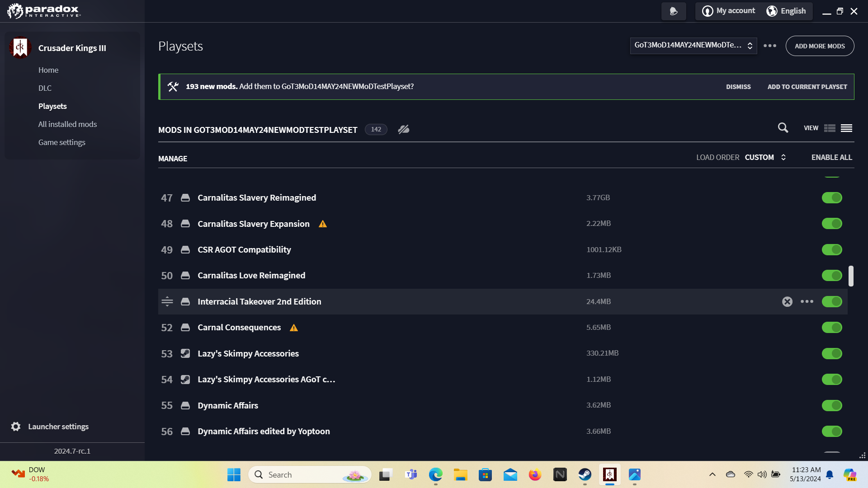868x488 pixels.
Task: Click the hide-disabled mods icon beside 142
Action: (x=404, y=130)
